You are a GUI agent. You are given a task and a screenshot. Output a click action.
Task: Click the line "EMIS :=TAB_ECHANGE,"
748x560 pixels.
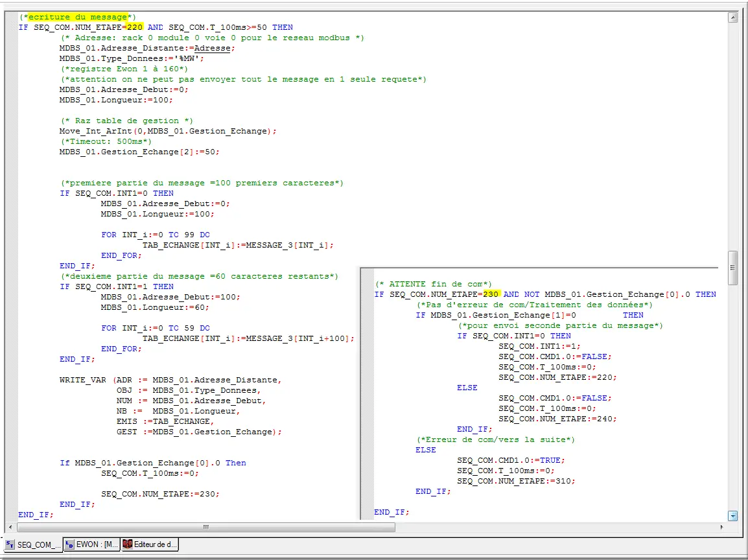tap(165, 422)
